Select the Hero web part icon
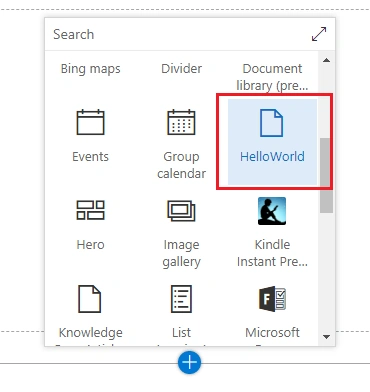The width and height of the screenshot is (370, 392). click(x=90, y=210)
